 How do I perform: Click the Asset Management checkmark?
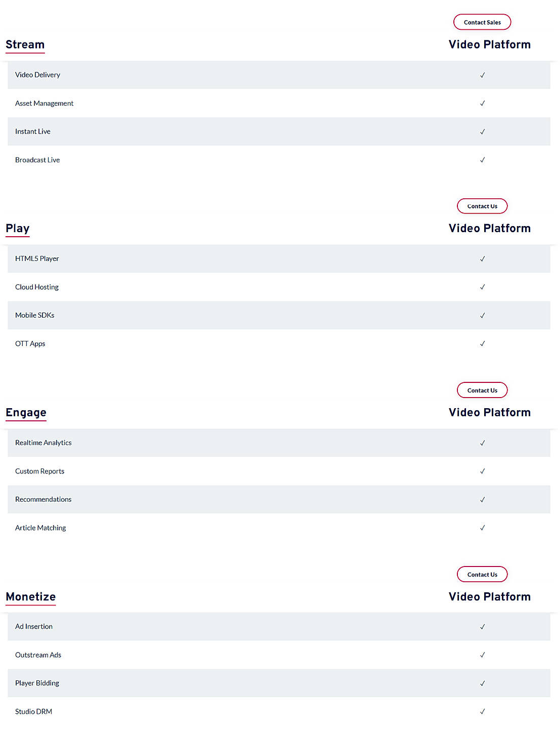482,103
